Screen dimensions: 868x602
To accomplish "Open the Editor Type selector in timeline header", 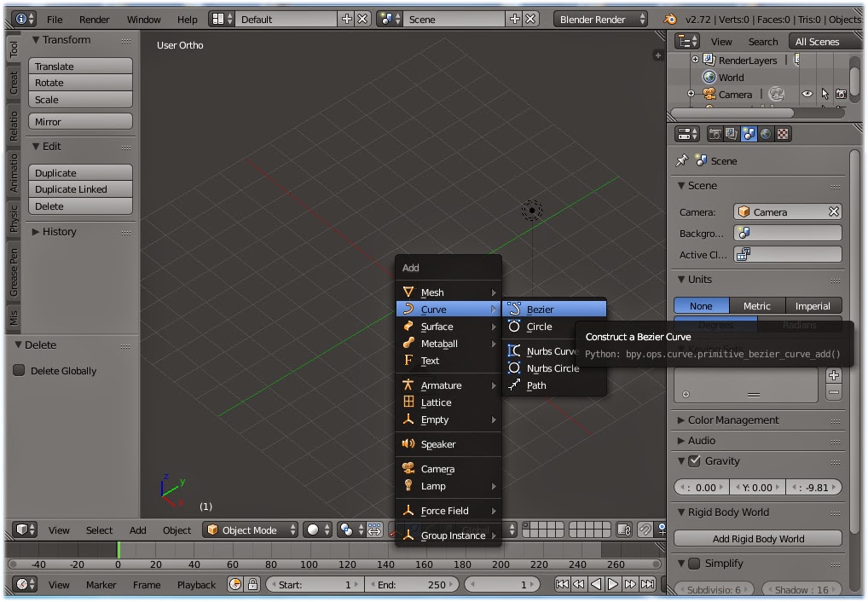I will tap(21, 585).
